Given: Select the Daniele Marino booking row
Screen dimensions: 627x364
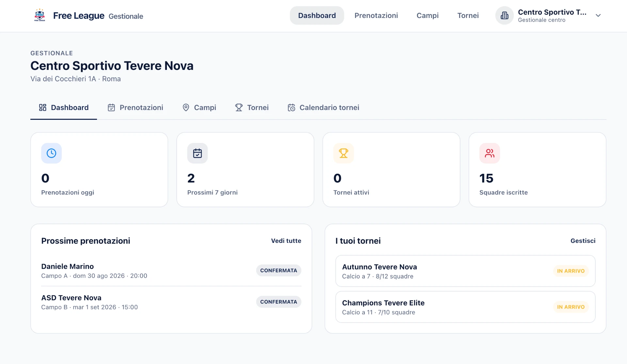Looking at the screenshot, I should coord(171,271).
